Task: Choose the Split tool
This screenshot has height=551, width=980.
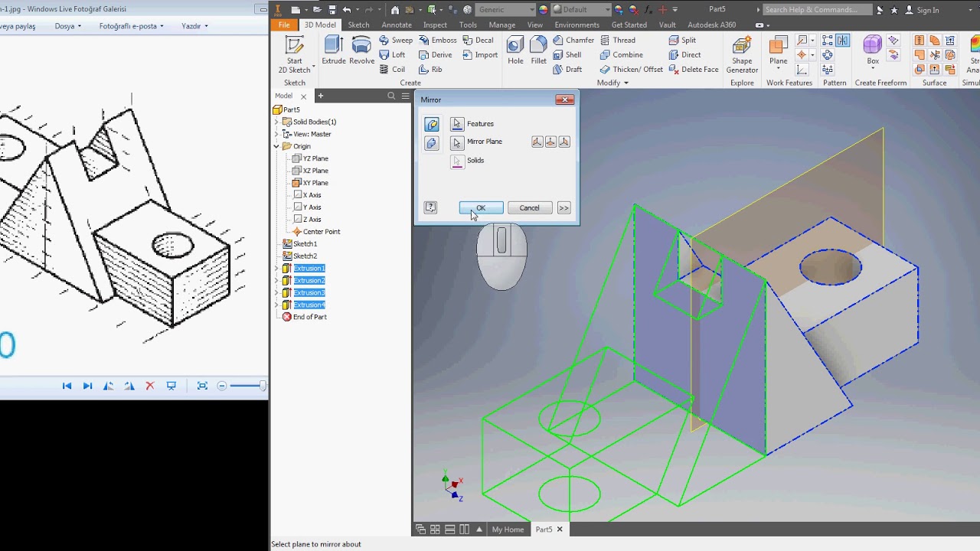Action: point(682,41)
